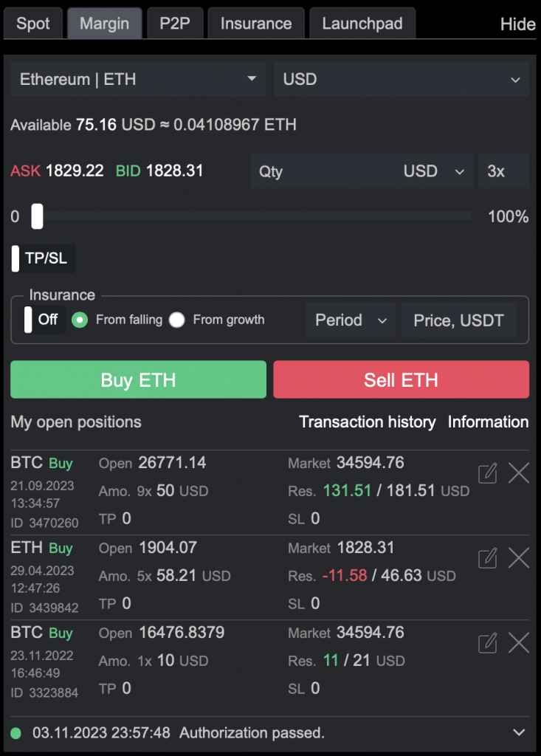This screenshot has width=541, height=756.
Task: Select the From growth radio option
Action: [177, 320]
